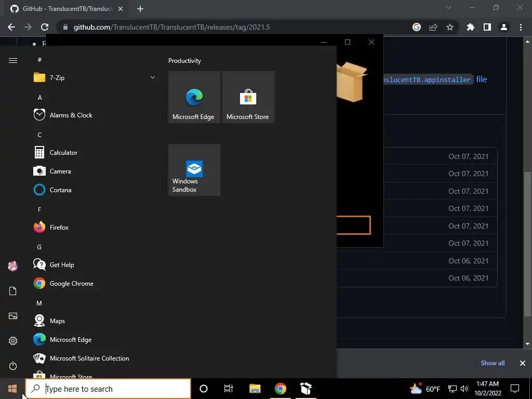
Task: Click alphabet header letter G
Action: [39, 247]
